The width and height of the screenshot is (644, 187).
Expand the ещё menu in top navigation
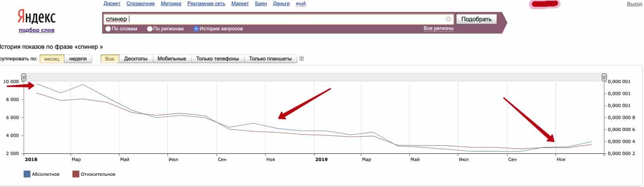301,4
